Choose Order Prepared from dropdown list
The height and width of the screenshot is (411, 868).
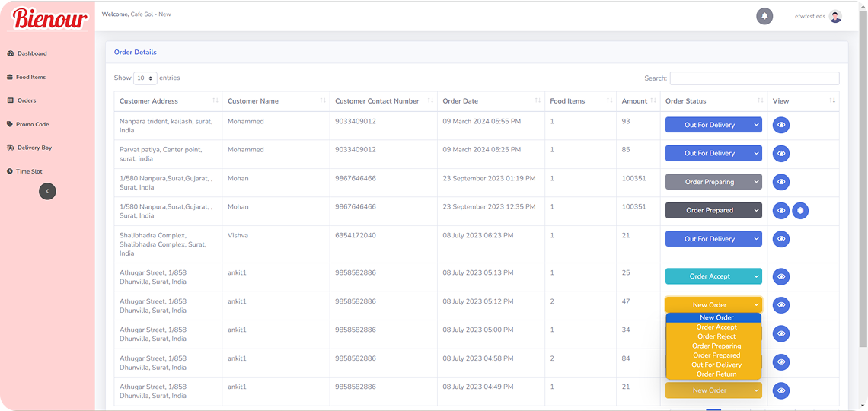click(x=713, y=355)
